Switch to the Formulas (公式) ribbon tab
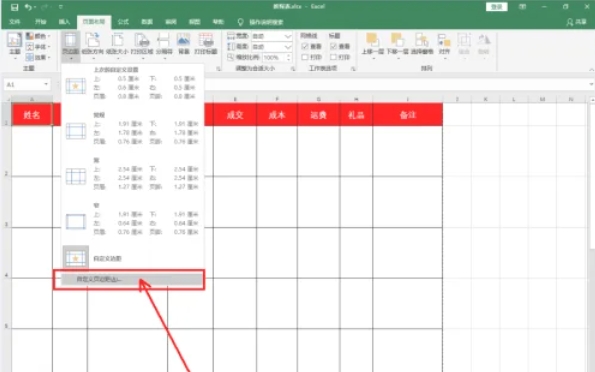The image size is (595, 372). pos(123,22)
